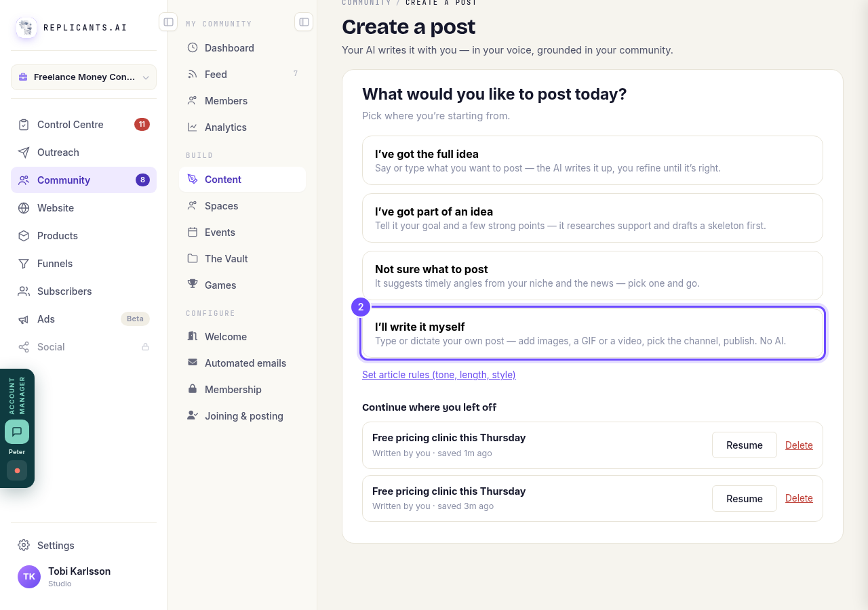
Task: Open Spaces under Build
Action: pyautogui.click(x=242, y=206)
